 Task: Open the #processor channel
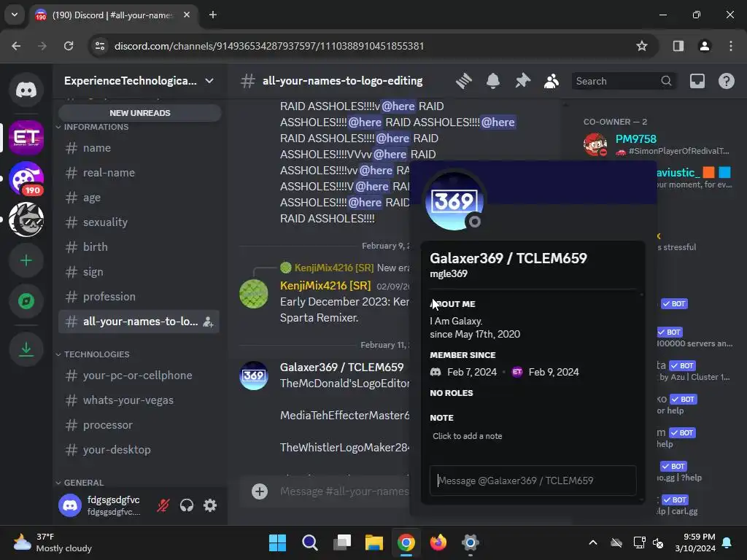[139, 425]
